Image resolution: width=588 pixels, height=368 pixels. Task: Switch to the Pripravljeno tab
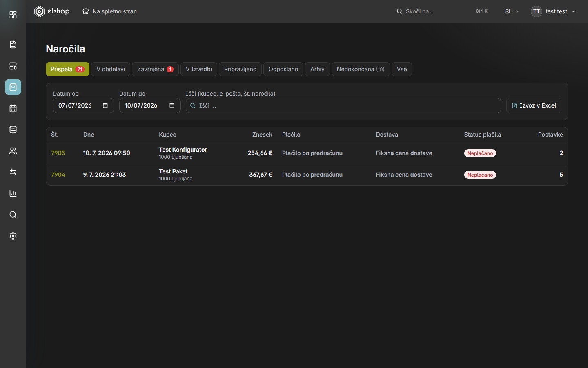pos(240,69)
